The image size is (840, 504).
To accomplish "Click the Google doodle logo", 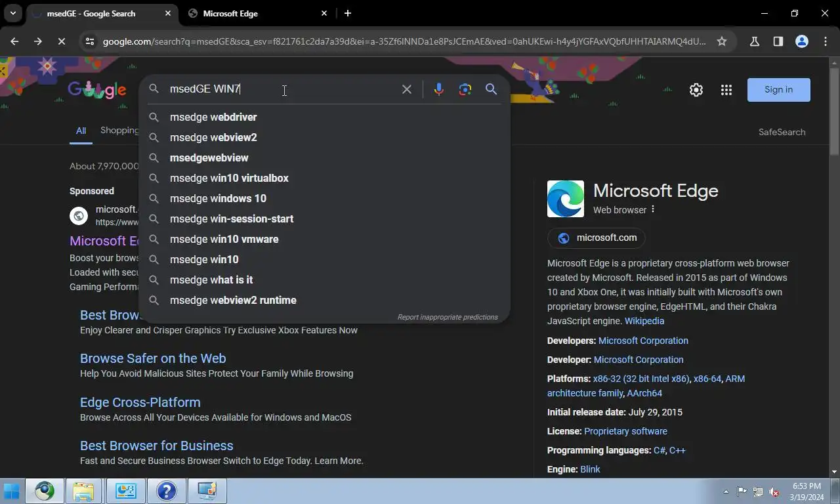I will tap(97, 90).
